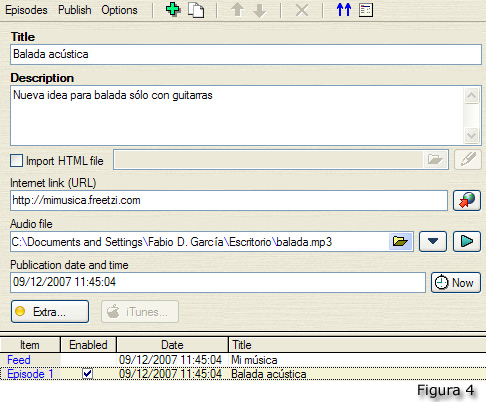
Task: Open the list view icon in toolbar
Action: point(366,10)
